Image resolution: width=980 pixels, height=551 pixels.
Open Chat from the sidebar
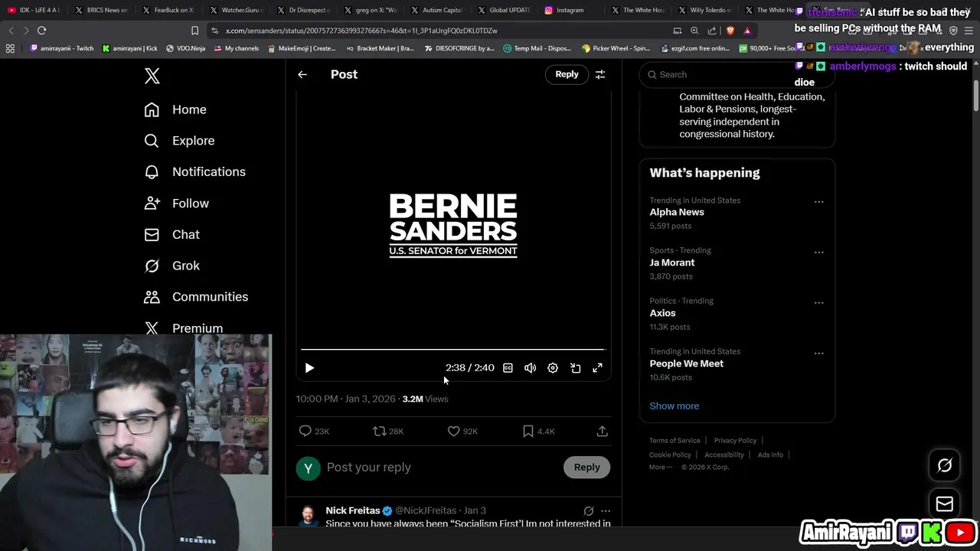[171, 234]
